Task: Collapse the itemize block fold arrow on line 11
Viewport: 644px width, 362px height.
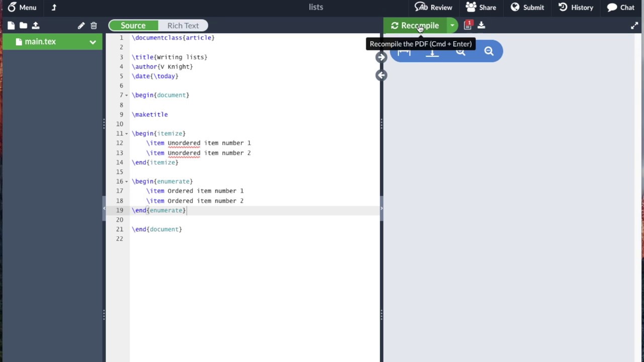Action: [126, 134]
